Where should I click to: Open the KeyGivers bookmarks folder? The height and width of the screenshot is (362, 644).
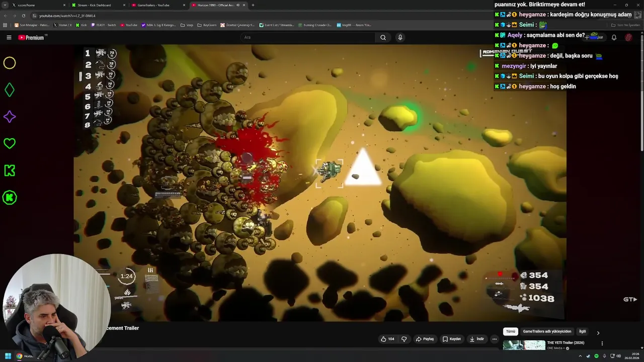(x=207, y=25)
